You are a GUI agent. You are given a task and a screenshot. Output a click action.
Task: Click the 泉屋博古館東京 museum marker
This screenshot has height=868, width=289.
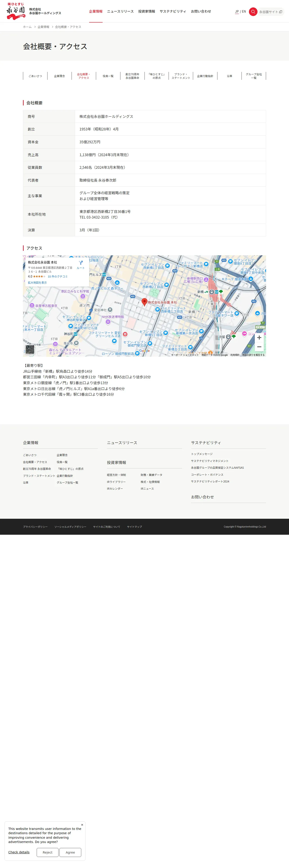click(x=32, y=306)
